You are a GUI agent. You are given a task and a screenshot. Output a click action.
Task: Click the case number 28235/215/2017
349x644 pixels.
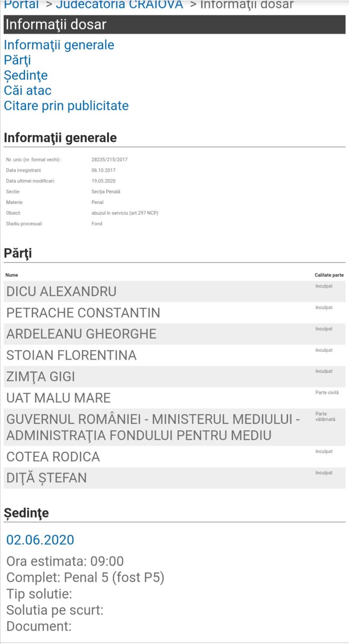pyautogui.click(x=110, y=159)
